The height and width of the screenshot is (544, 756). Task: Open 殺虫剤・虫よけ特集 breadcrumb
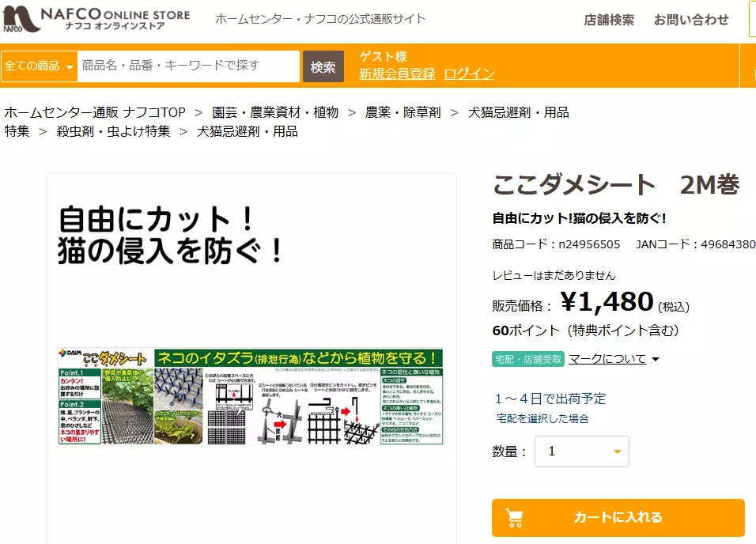pos(113,131)
